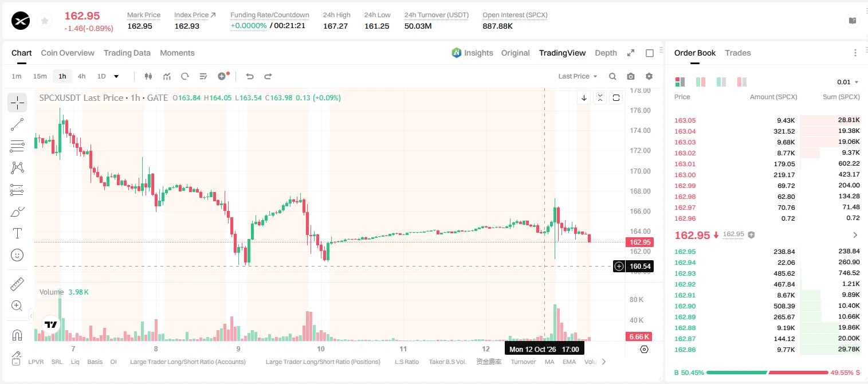Open the Trading Data tab
Image resolution: width=868 pixels, height=384 pixels.
coord(127,53)
